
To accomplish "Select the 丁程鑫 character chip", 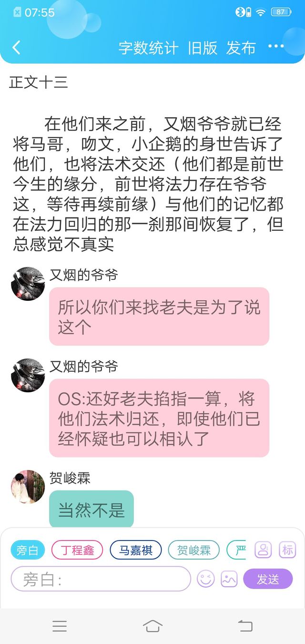I will 77,550.
